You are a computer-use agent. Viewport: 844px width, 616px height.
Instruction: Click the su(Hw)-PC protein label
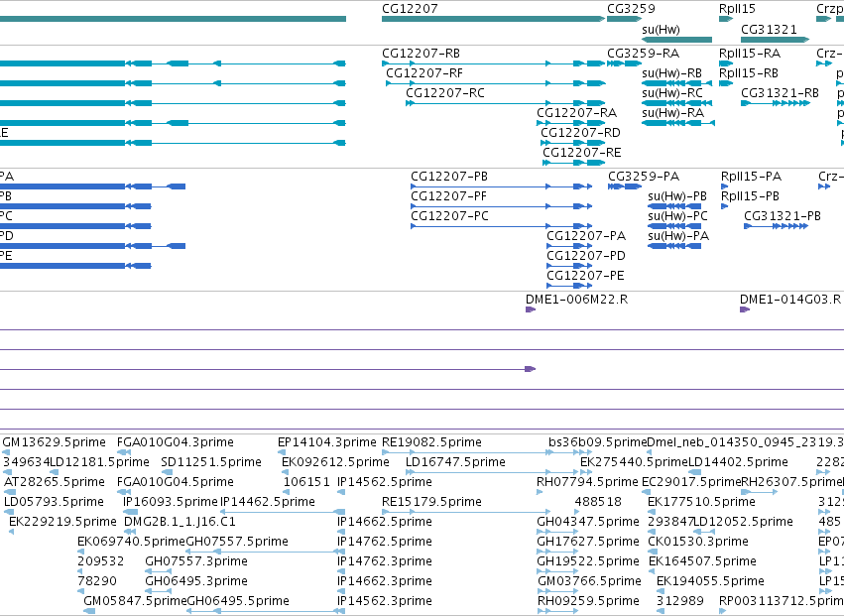pos(677,216)
